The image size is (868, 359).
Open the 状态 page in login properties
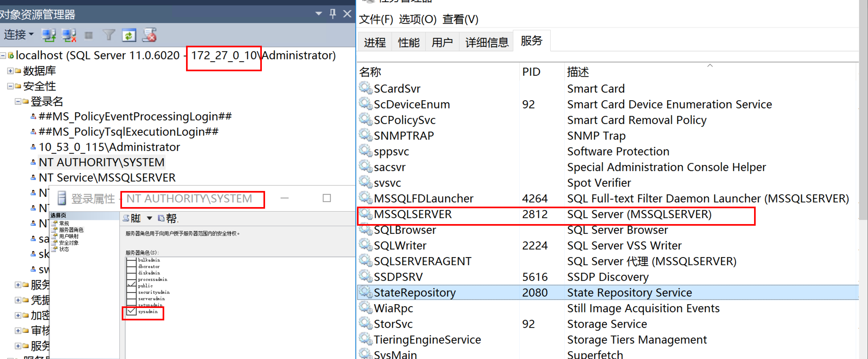[64, 249]
